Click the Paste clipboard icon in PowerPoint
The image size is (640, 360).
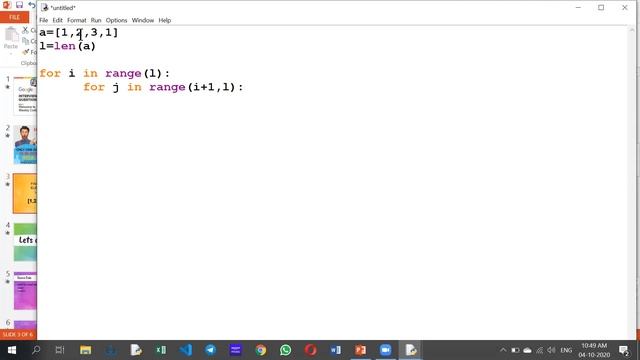click(x=11, y=34)
